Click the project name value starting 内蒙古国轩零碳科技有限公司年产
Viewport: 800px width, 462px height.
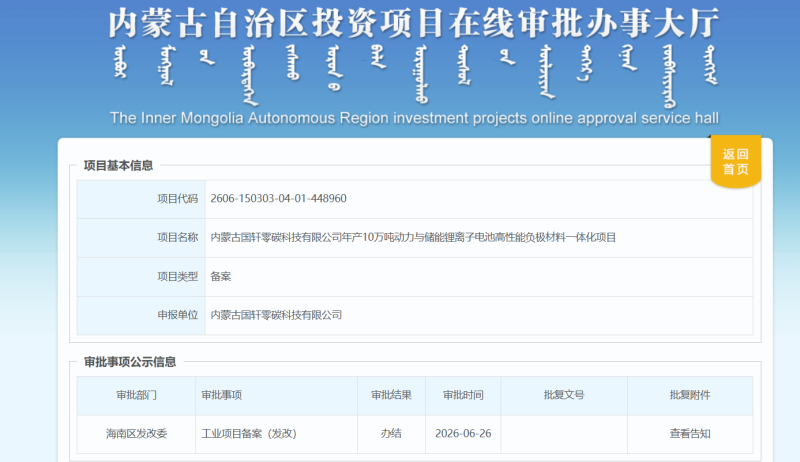[x=413, y=237]
